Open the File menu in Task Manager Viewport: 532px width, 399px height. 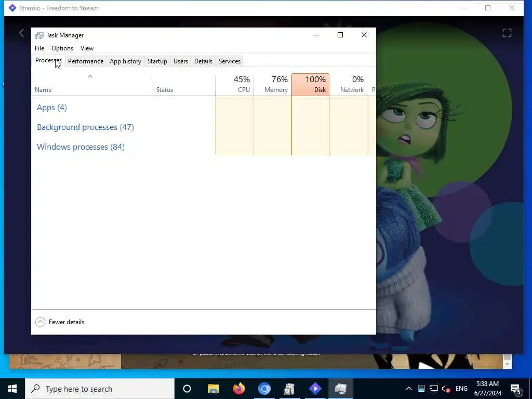[x=39, y=48]
